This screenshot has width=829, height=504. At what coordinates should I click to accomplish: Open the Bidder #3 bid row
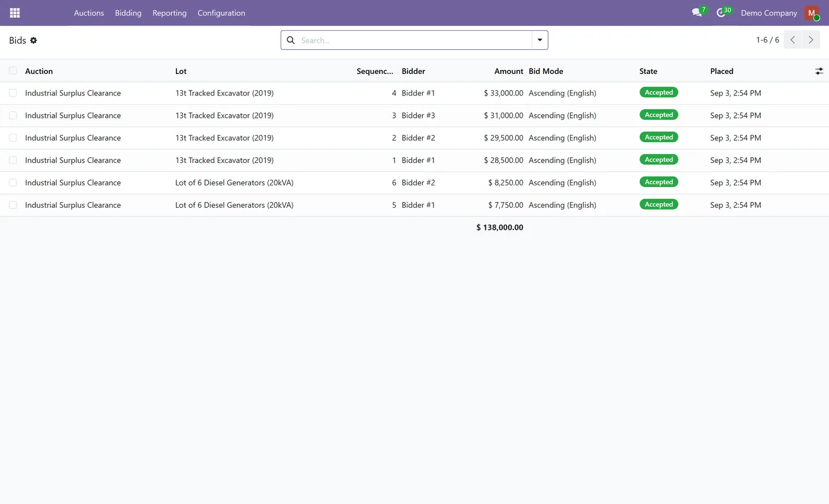415,115
